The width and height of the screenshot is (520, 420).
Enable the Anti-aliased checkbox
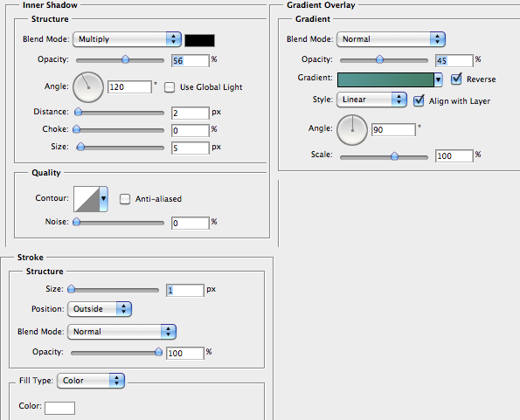[x=125, y=199]
